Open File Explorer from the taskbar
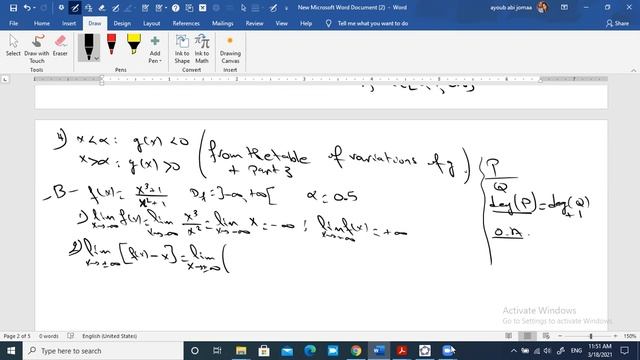The width and height of the screenshot is (640, 360). coord(241,351)
